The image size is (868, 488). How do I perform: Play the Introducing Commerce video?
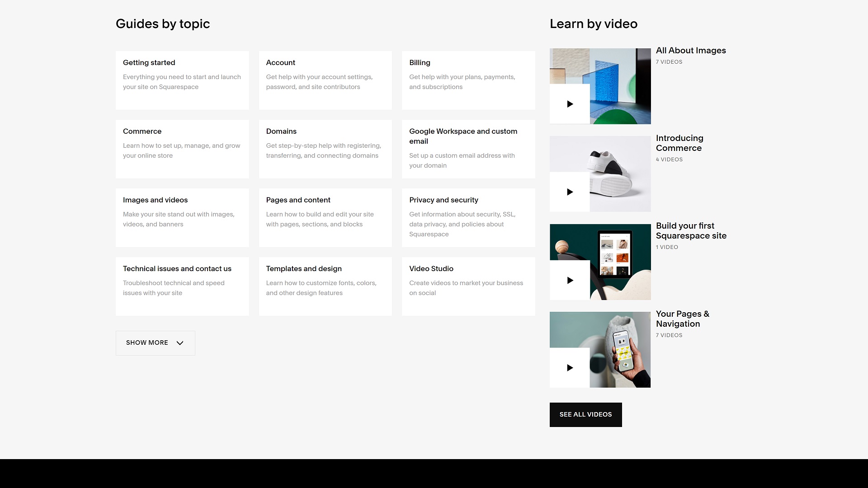[x=570, y=192]
